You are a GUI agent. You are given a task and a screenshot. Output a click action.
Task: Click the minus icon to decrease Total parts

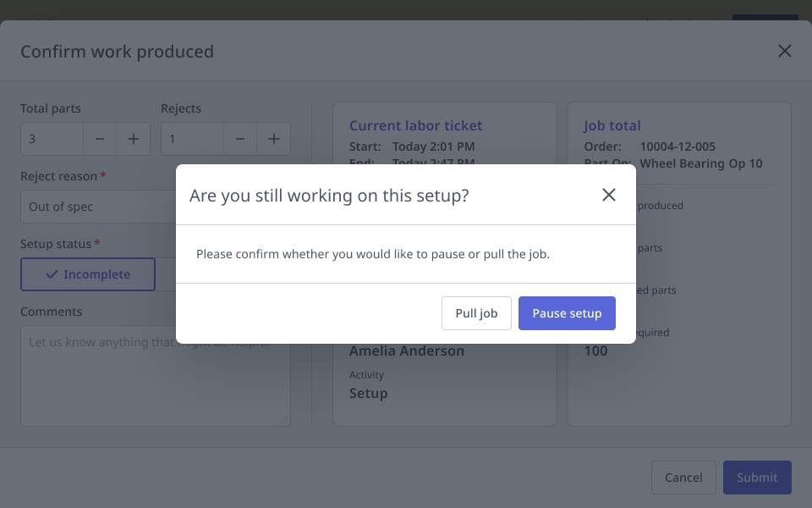point(99,139)
